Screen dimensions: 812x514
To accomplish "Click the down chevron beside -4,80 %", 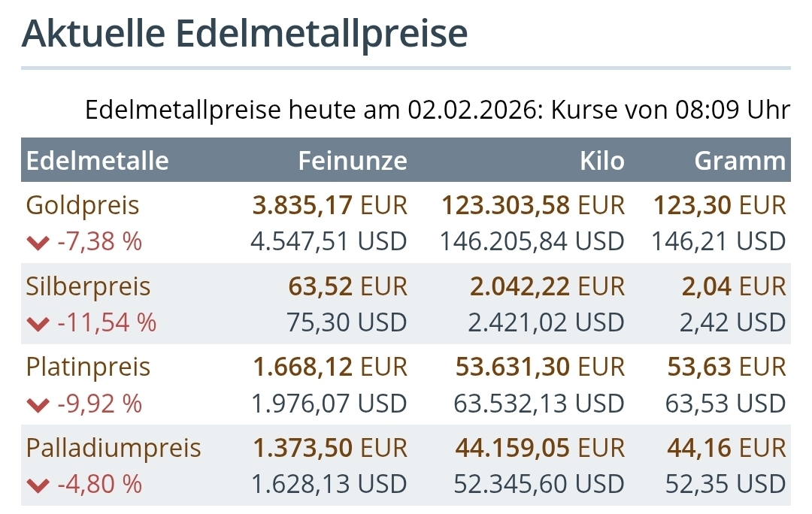I will click(38, 485).
